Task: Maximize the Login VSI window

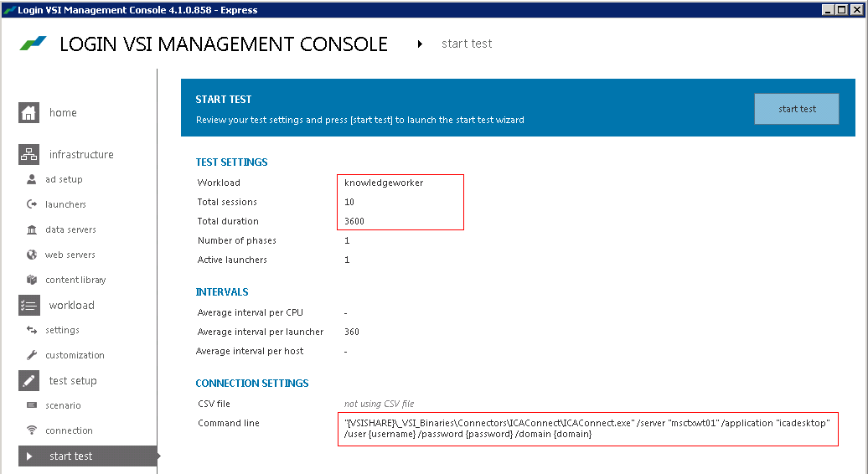Action: [841, 9]
